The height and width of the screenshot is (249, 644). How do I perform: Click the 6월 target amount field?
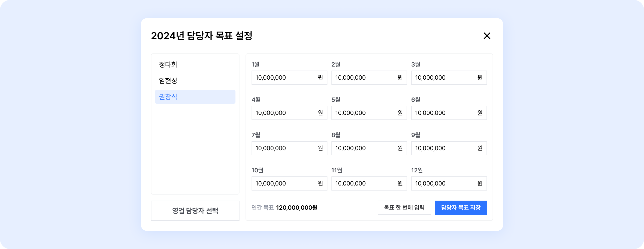pyautogui.click(x=444, y=113)
